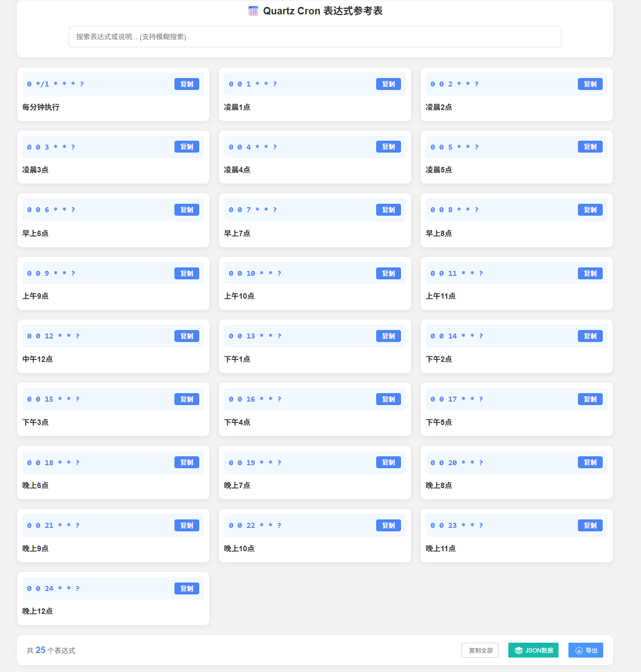
Task: Copy the 早上7点 cron expression
Action: tap(389, 210)
